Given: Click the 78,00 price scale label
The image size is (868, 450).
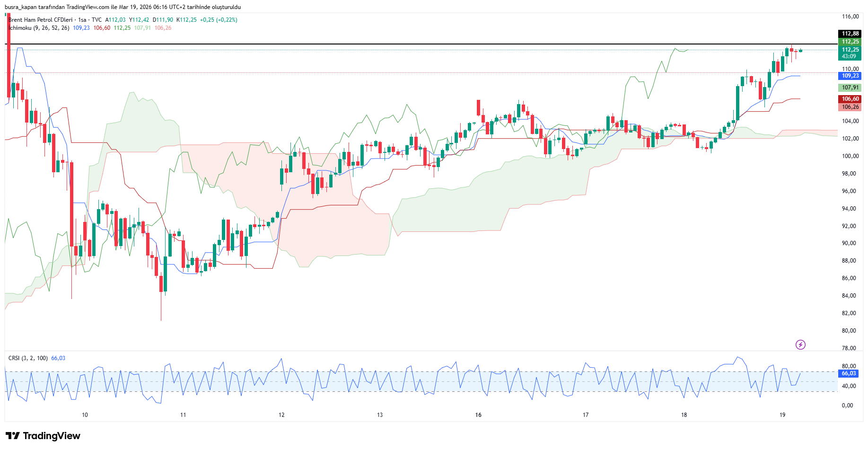Looking at the screenshot, I should (849, 348).
